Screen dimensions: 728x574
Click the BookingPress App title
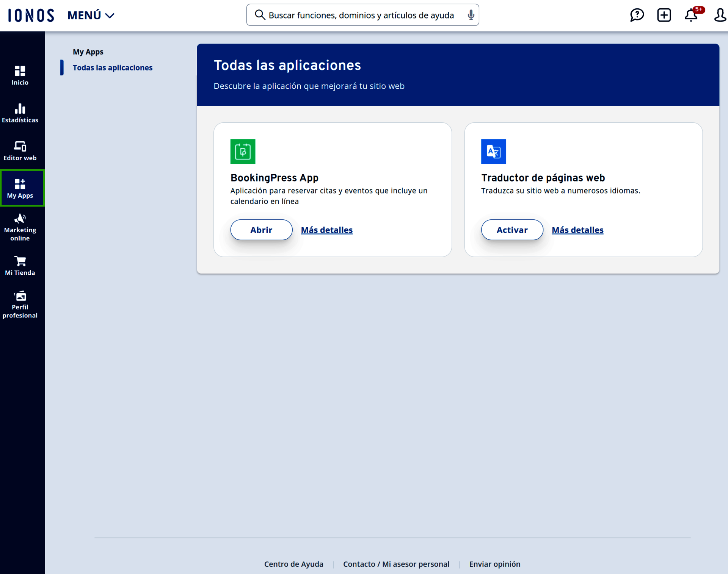pyautogui.click(x=274, y=178)
